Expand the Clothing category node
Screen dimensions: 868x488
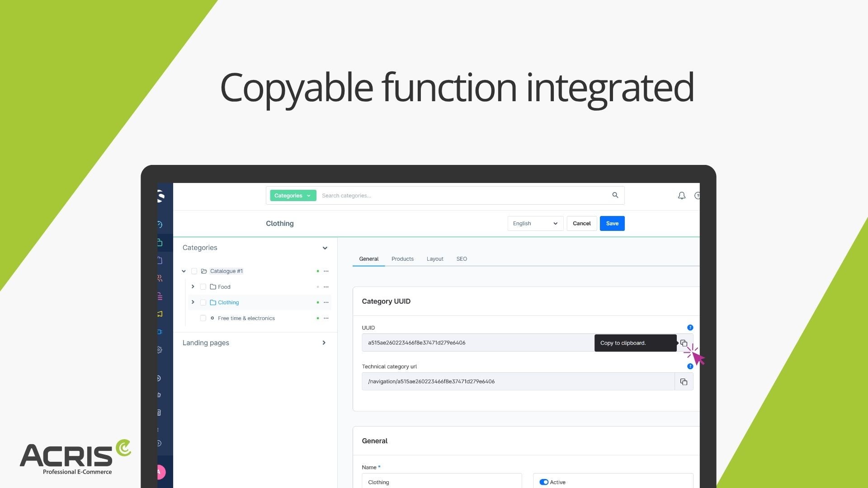click(x=193, y=302)
